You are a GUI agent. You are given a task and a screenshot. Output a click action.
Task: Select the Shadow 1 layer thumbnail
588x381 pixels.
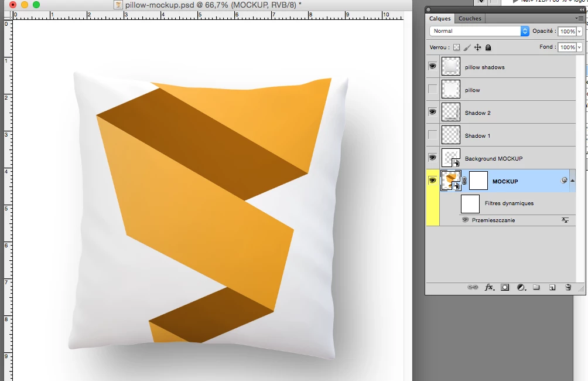[451, 135]
